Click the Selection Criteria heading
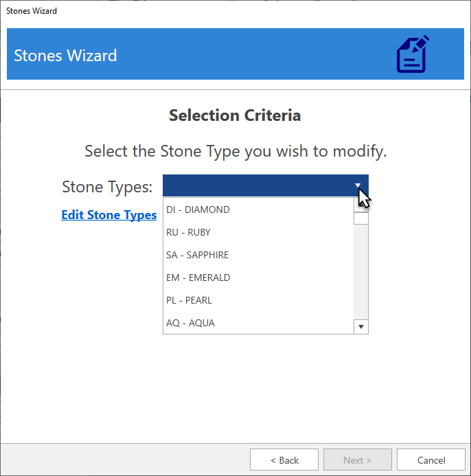Screen dimensions: 471x476 click(235, 115)
